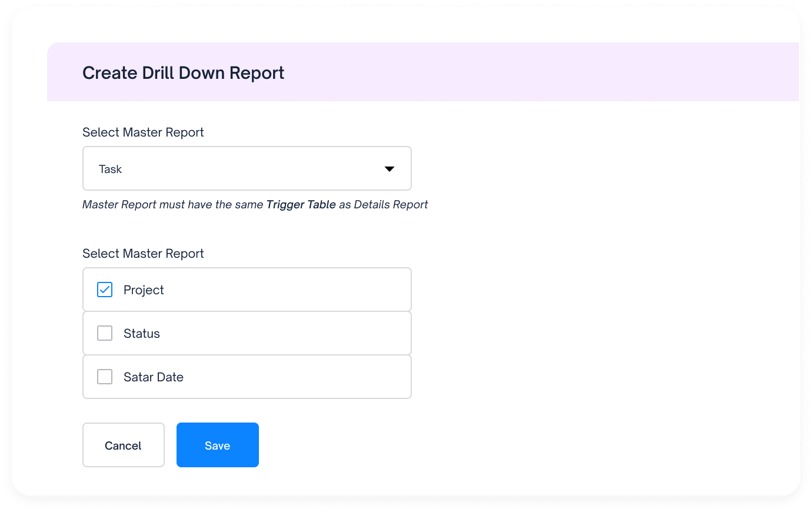This screenshot has height=512, width=812.
Task: Open the Select Master Report dropdown showing Task
Action: [x=247, y=168]
